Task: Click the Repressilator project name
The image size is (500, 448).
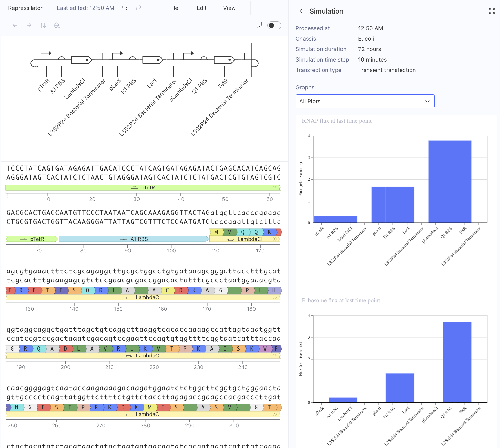Action: [x=25, y=8]
